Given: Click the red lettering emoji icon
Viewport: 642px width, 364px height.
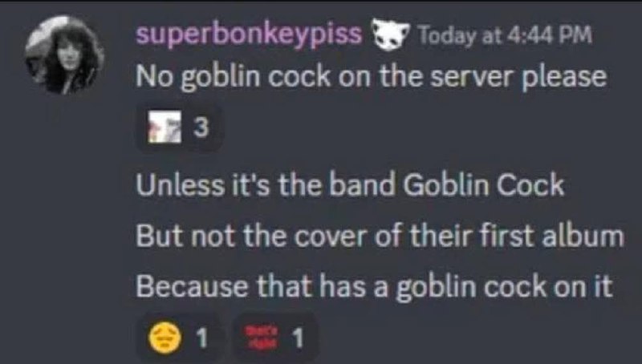Looking at the screenshot, I should [262, 338].
